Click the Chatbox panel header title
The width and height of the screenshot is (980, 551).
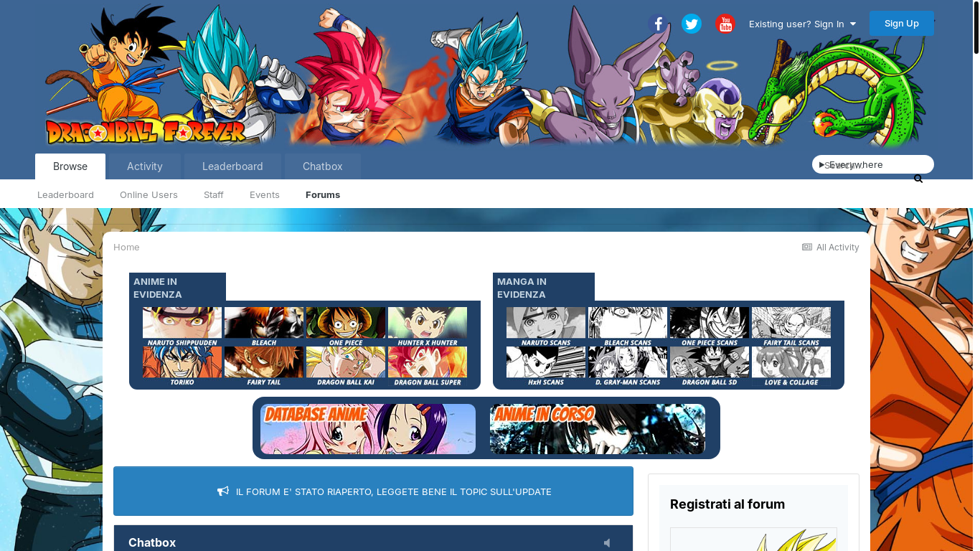[152, 542]
